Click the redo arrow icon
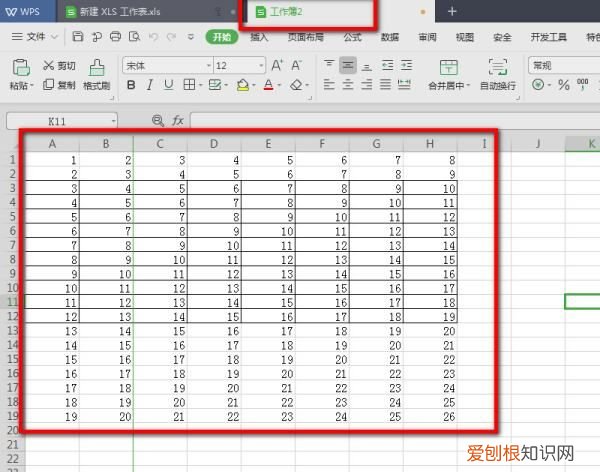 pyautogui.click(x=171, y=37)
